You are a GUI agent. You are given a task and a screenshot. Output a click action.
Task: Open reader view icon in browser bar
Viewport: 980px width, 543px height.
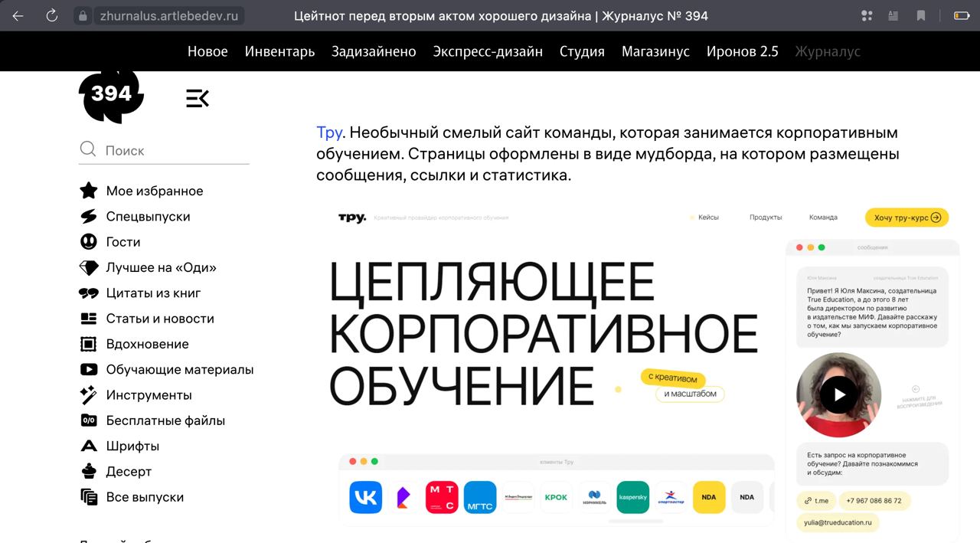(893, 15)
